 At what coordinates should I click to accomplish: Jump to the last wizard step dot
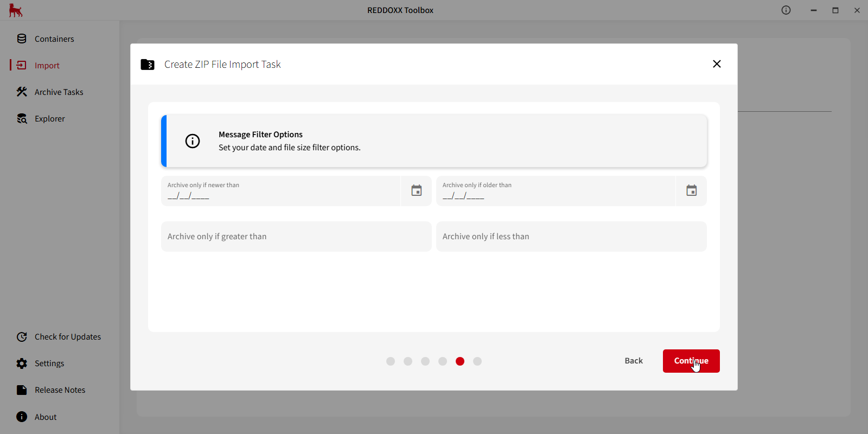point(477,361)
